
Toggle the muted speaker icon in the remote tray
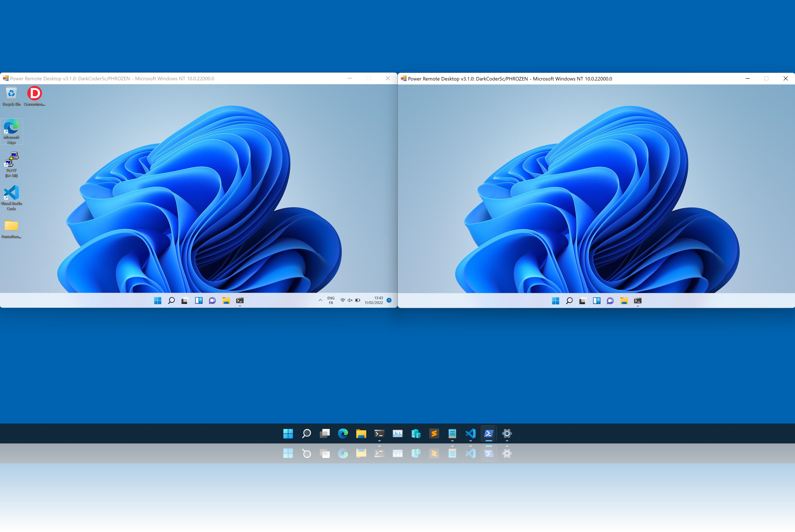point(350,300)
